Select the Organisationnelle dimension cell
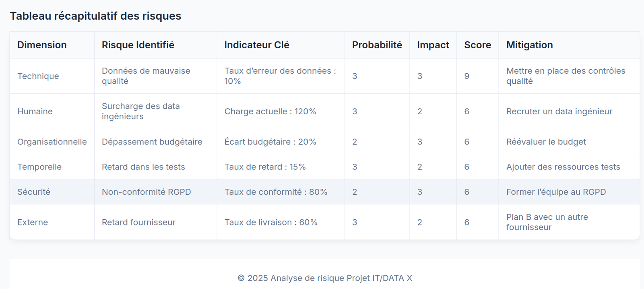Viewport: 644px width, 289px height. pos(52,142)
